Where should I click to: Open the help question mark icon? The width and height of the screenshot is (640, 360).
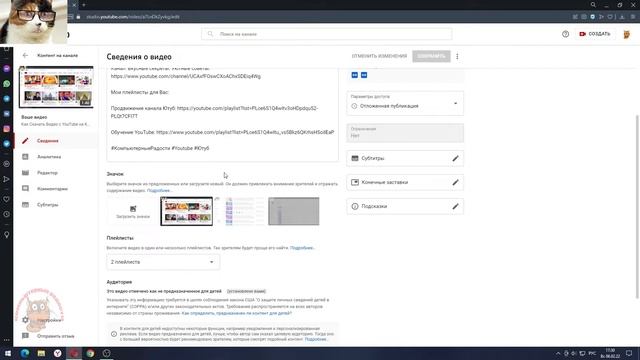(565, 34)
